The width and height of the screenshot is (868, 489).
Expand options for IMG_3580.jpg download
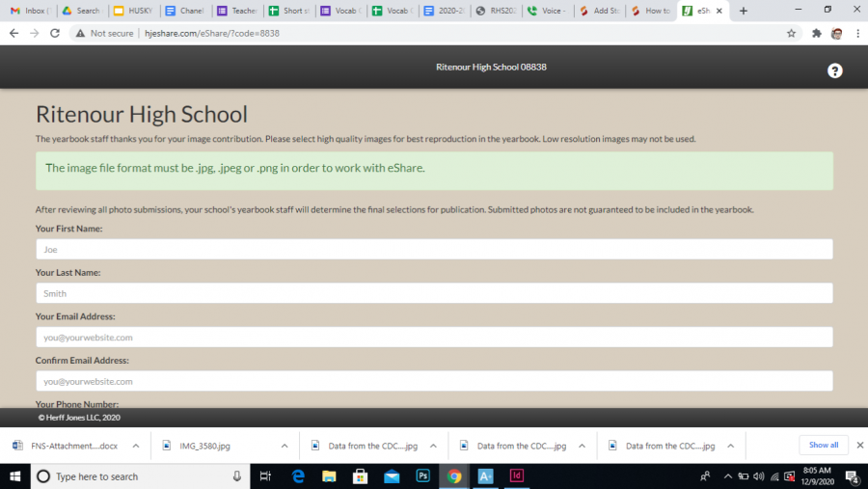pos(285,446)
